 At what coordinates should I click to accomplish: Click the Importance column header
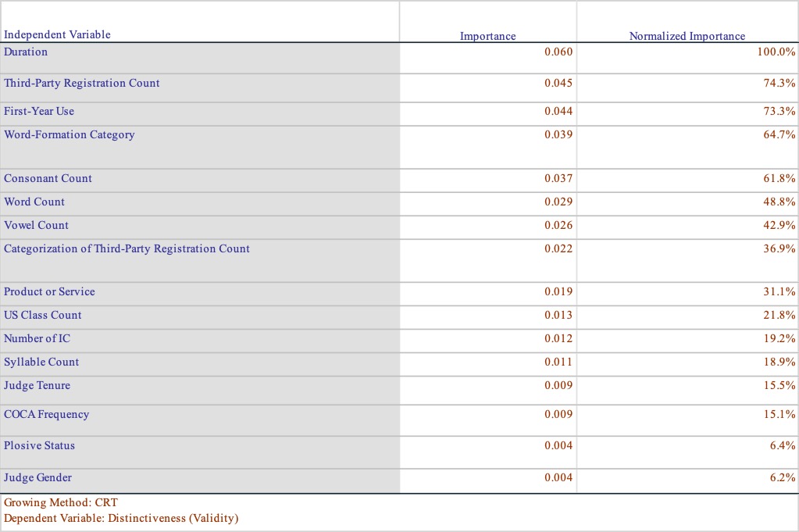coord(487,36)
